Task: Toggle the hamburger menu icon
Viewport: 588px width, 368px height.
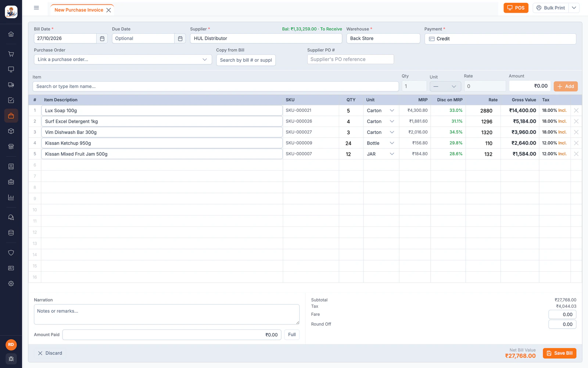Action: pos(36,8)
